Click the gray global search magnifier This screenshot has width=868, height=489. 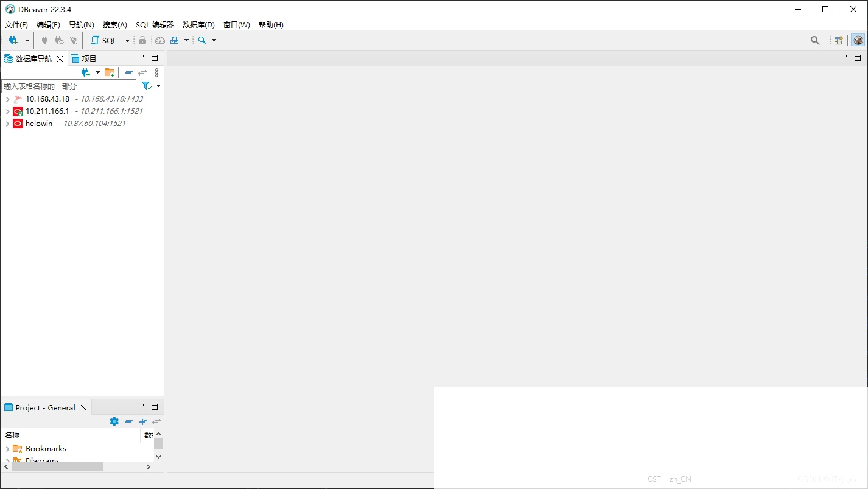[815, 40]
